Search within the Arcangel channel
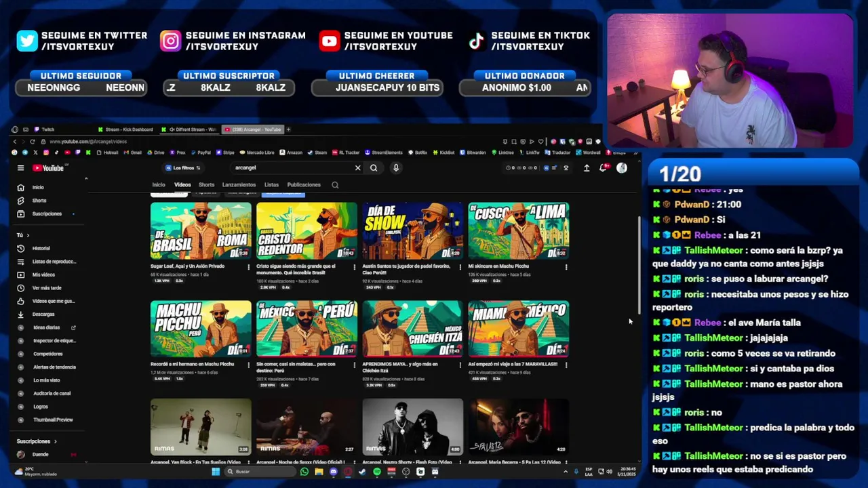This screenshot has width=868, height=488. [x=335, y=185]
